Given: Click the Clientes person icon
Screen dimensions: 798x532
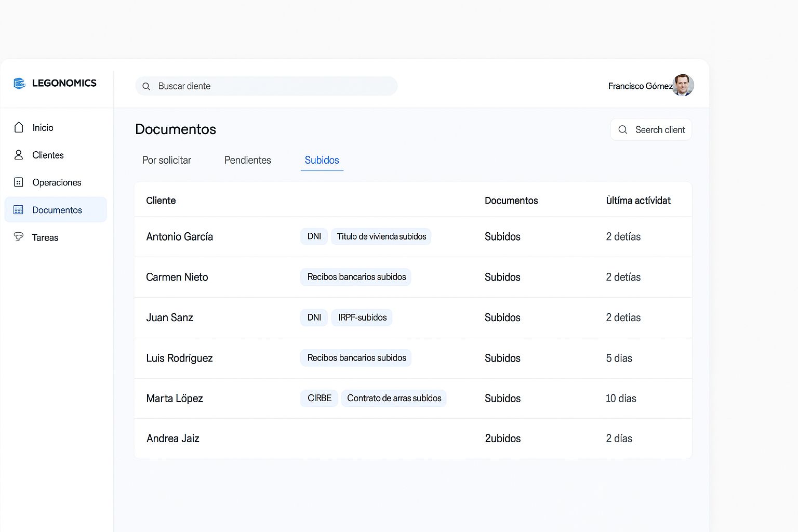Looking at the screenshot, I should [19, 155].
